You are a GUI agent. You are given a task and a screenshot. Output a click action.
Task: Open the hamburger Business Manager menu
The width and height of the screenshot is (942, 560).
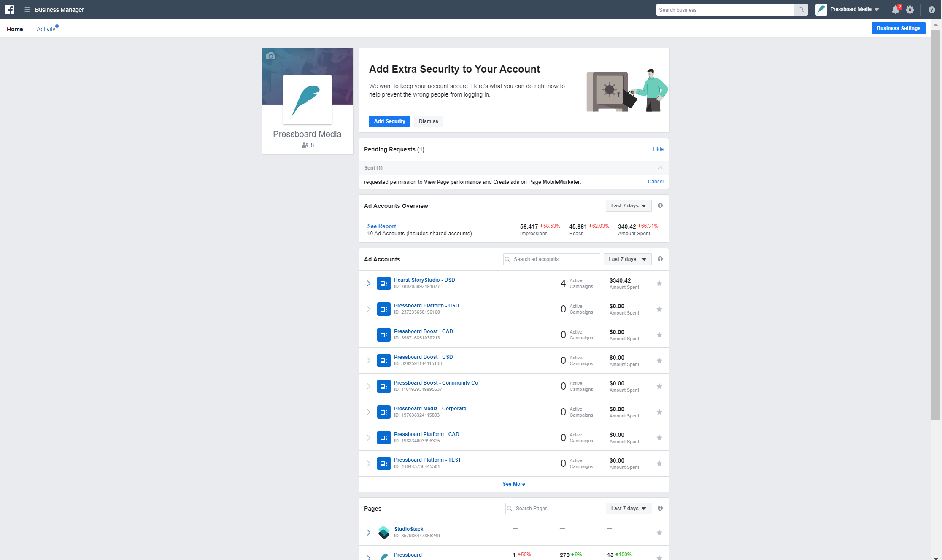(x=27, y=10)
